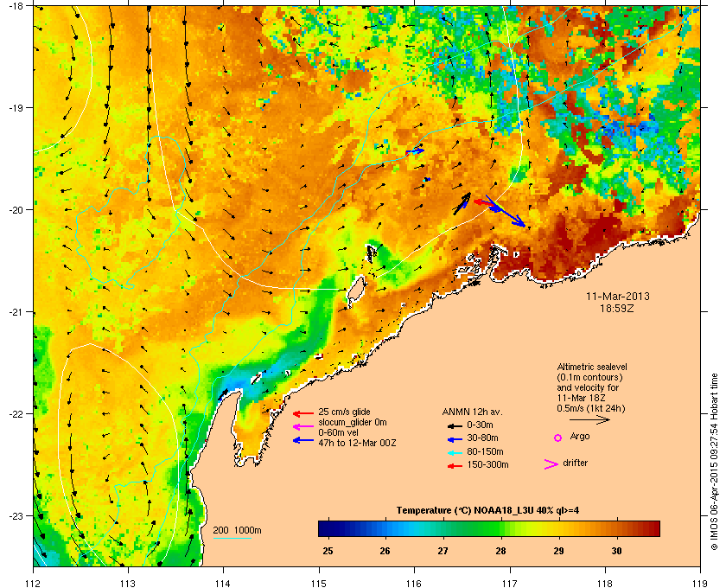Image resolution: width=726 pixels, height=588 pixels.
Task: Click the cyan 80-150m ANMN legend arrow
Action: coord(455,453)
